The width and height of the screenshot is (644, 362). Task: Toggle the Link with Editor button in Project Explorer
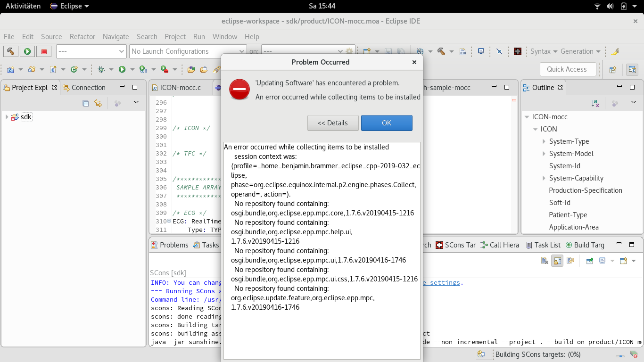pos(98,103)
